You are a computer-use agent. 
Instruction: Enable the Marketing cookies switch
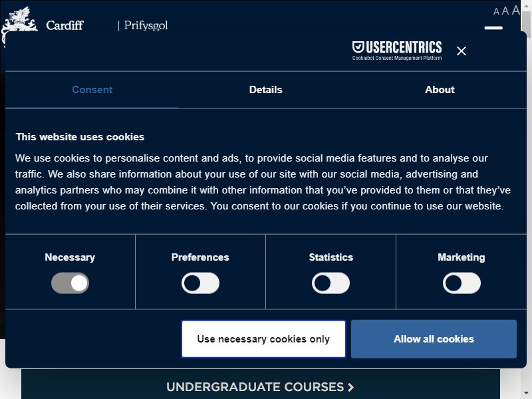click(462, 283)
